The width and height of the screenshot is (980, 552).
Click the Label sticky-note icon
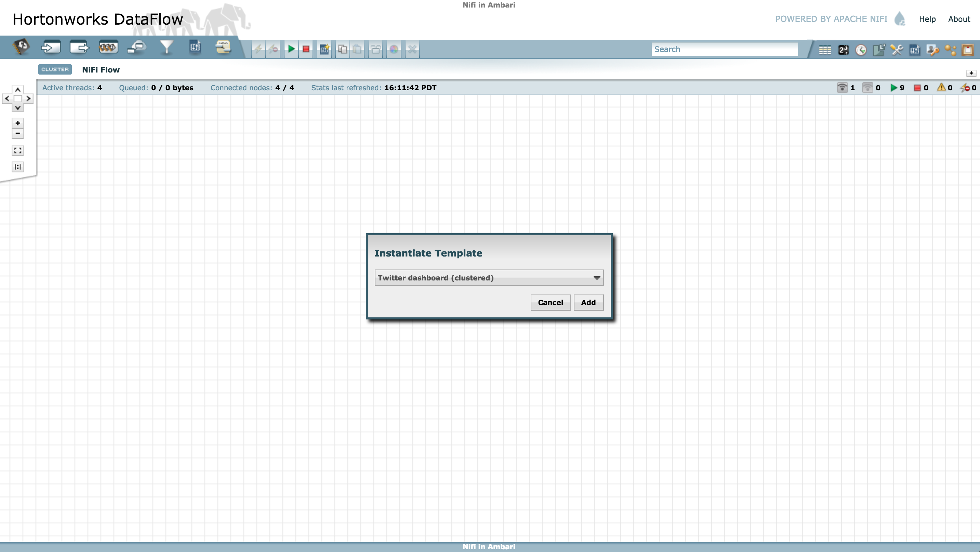tap(223, 48)
